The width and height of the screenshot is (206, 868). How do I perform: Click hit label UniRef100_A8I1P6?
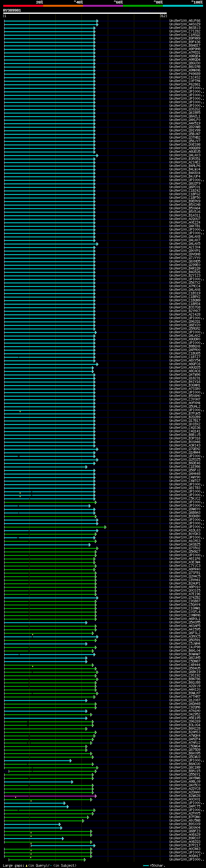[185, 559]
